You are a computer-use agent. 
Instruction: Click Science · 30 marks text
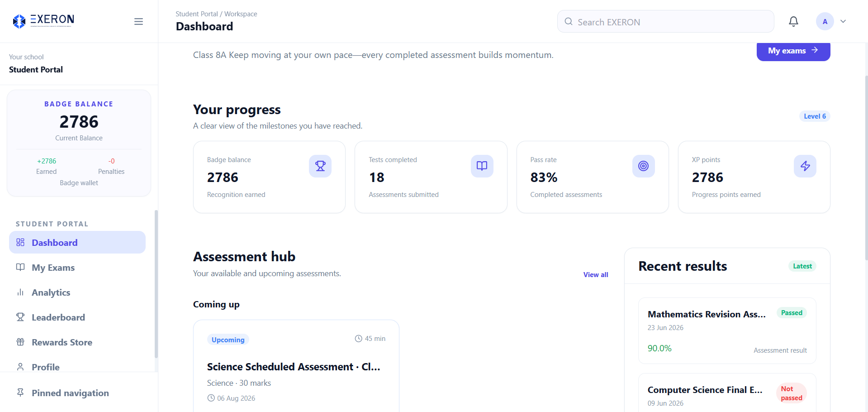(x=239, y=383)
